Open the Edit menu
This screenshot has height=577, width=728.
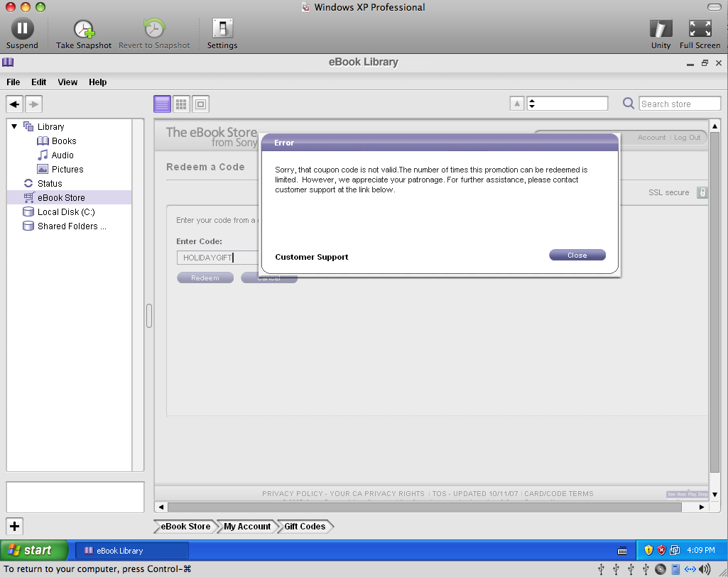(x=38, y=82)
